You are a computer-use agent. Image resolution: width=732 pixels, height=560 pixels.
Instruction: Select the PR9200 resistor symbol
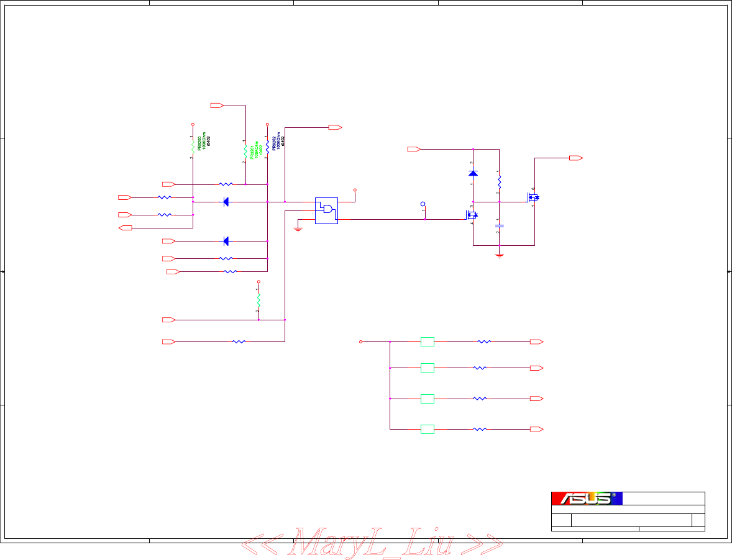pos(193,147)
